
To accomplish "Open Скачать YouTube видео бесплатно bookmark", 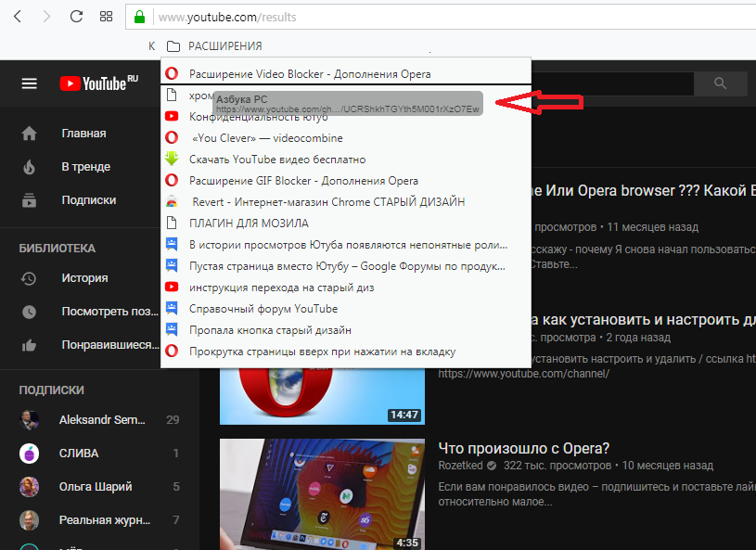I will [x=346, y=160].
